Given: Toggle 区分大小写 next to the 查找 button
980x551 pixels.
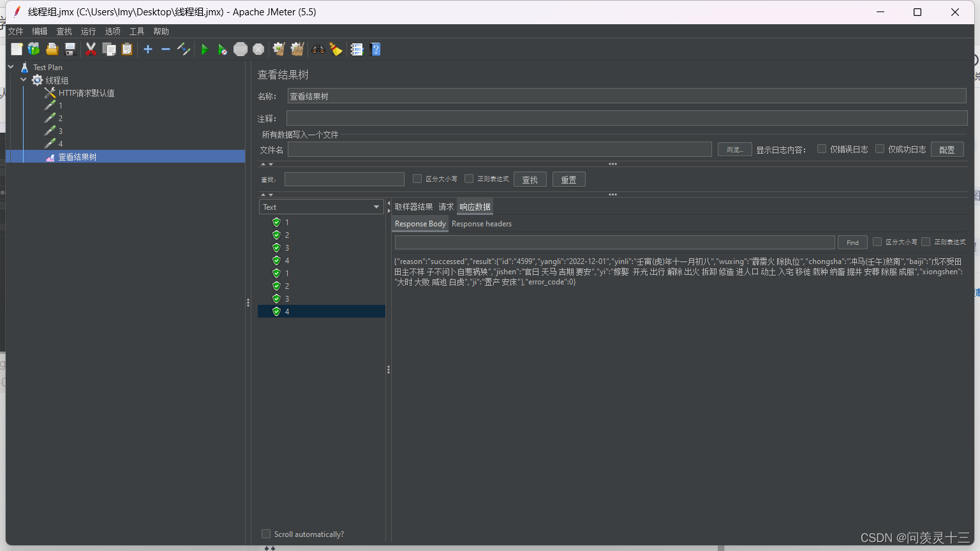Looking at the screenshot, I should coord(417,179).
